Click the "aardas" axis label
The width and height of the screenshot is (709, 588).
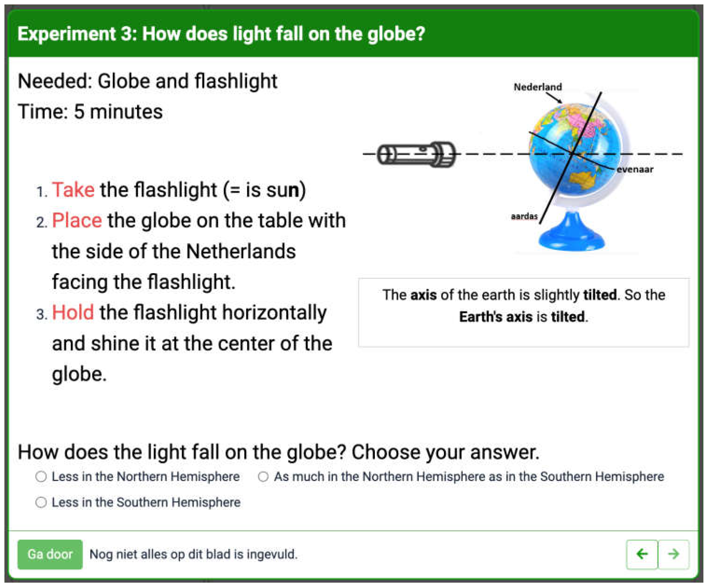pyautogui.click(x=524, y=216)
